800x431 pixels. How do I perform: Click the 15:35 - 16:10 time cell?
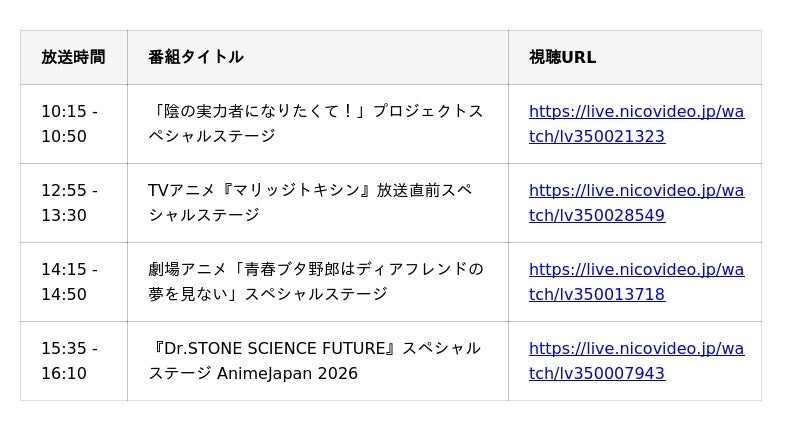(x=69, y=361)
